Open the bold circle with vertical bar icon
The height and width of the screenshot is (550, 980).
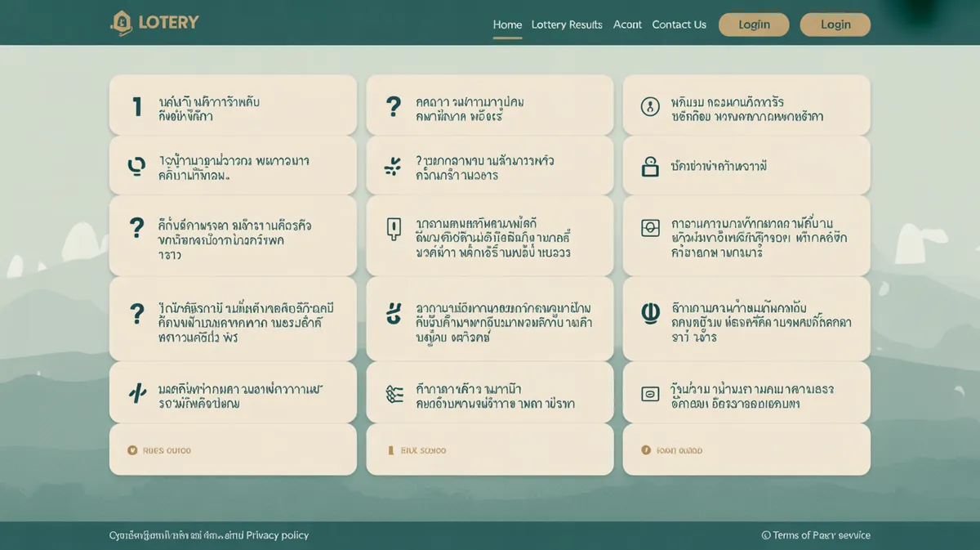click(650, 312)
